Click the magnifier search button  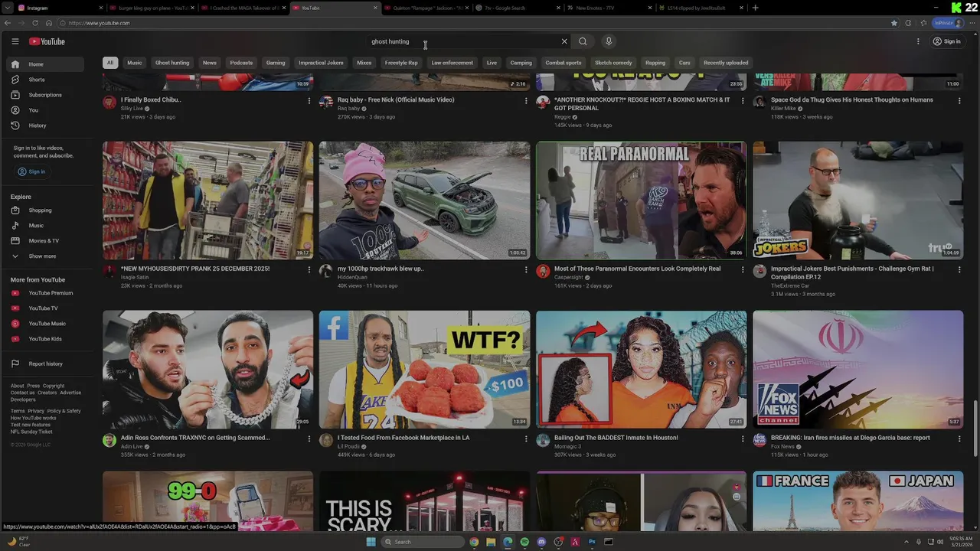583,41
